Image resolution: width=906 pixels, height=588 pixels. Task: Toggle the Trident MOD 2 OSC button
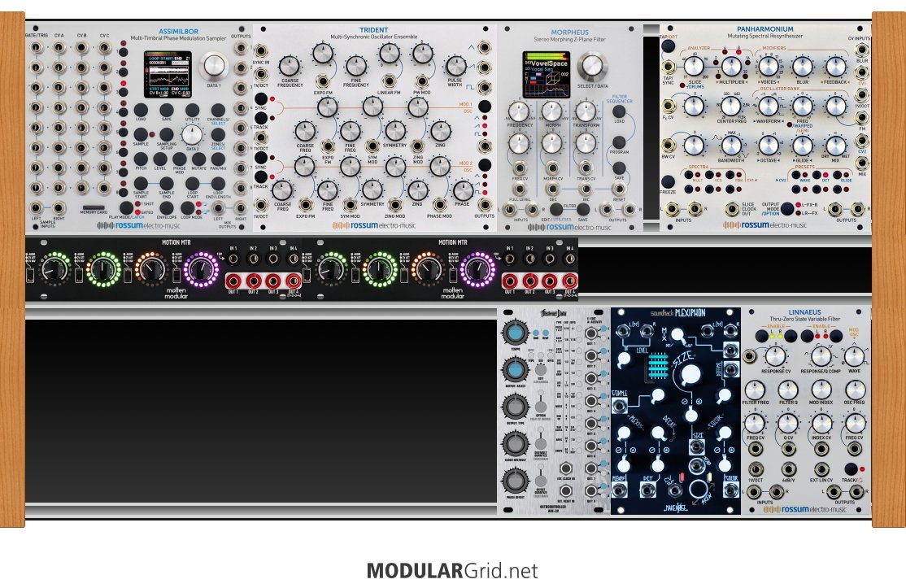coord(484,164)
